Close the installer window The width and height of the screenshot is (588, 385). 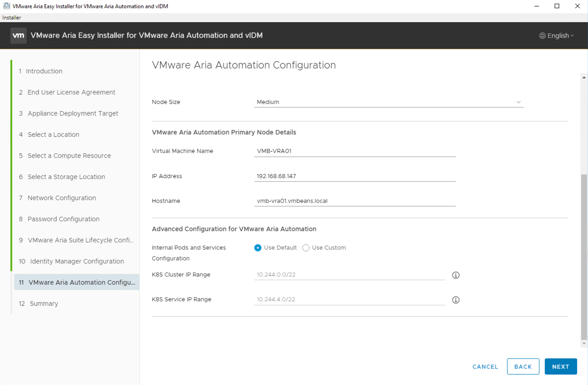578,6
